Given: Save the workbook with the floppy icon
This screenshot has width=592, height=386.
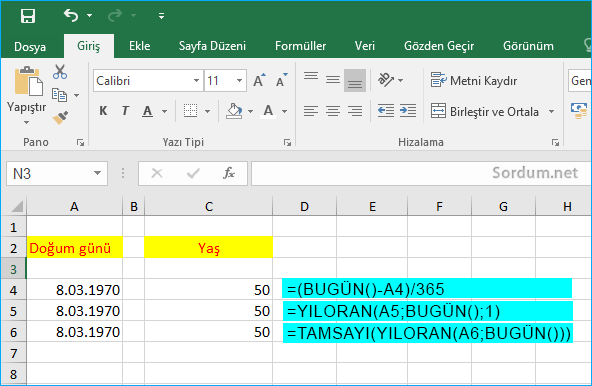Looking at the screenshot, I should tap(28, 16).
